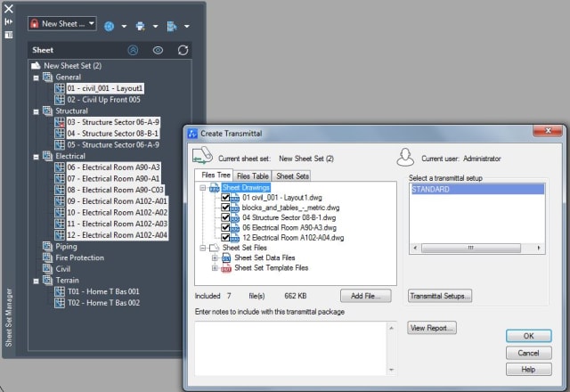The height and width of the screenshot is (392, 570).
Task: Switch to the Sheet Sets tab
Action: (x=292, y=176)
